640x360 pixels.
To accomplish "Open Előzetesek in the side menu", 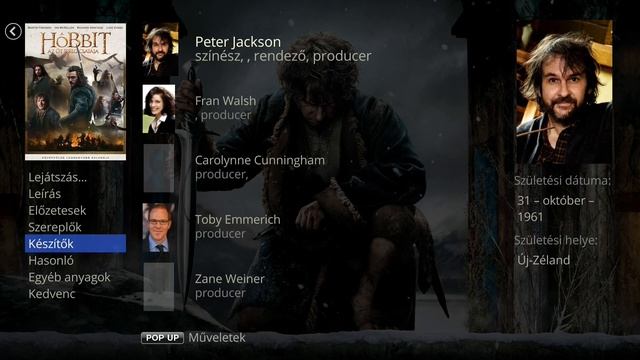I will coord(57,211).
